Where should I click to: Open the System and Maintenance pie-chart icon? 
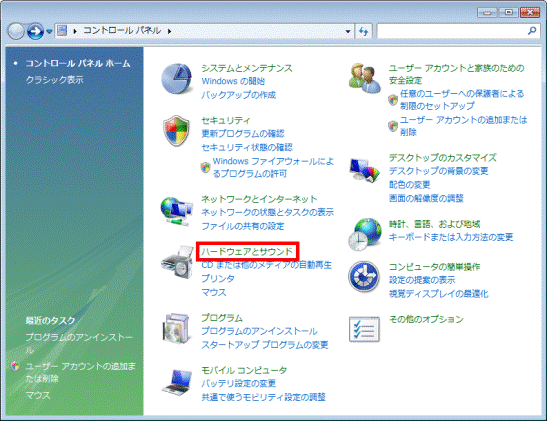point(177,78)
